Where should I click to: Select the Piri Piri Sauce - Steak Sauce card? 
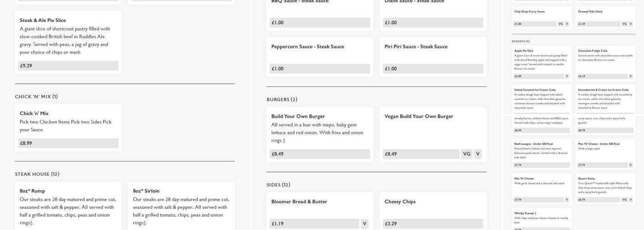pos(433,56)
